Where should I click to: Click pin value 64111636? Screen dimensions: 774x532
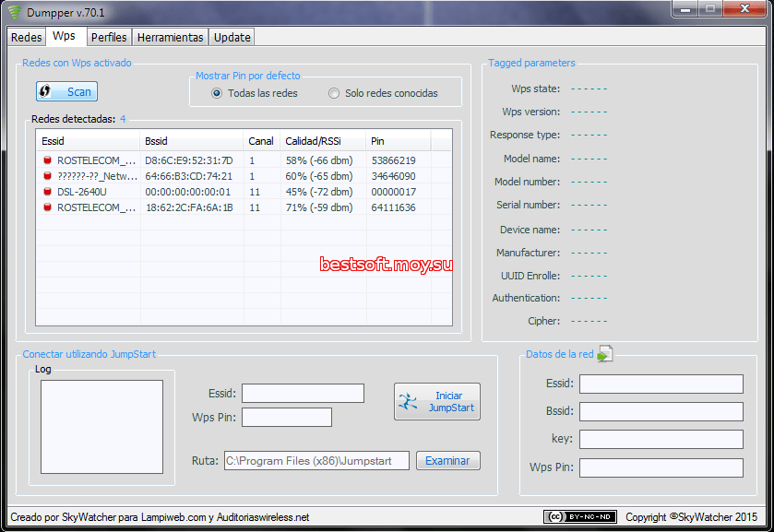coord(393,207)
